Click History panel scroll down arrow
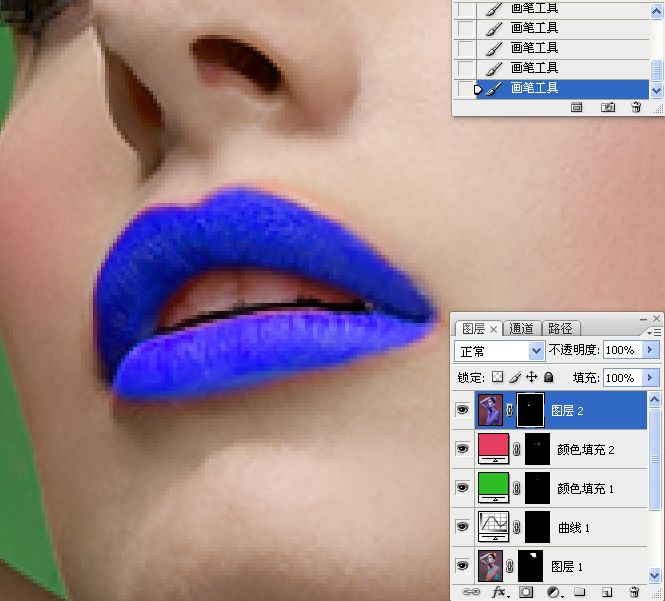The height and width of the screenshot is (601, 665). tap(656, 90)
